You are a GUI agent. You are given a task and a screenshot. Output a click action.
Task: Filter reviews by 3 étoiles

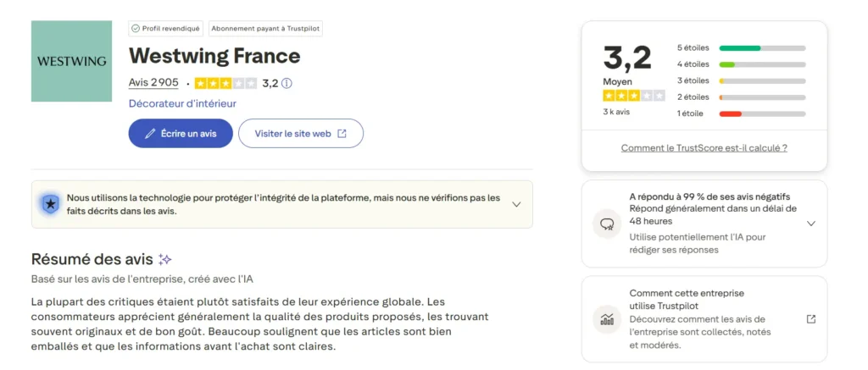(x=693, y=80)
